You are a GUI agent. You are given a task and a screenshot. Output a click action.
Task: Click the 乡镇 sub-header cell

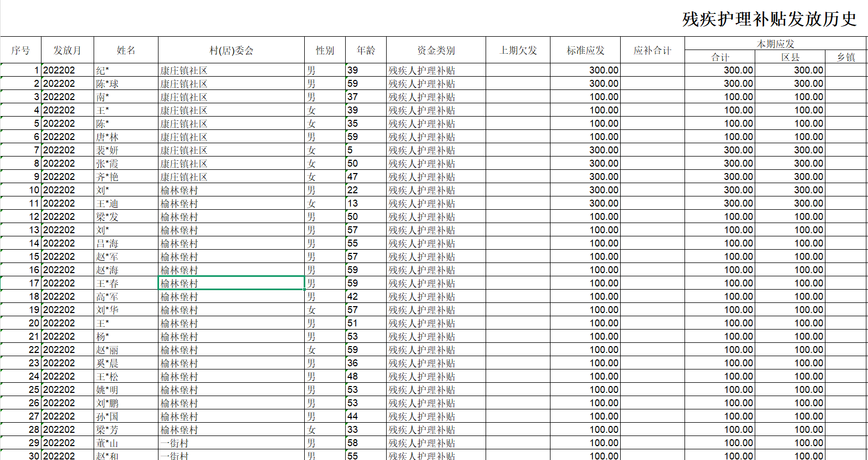[846, 57]
